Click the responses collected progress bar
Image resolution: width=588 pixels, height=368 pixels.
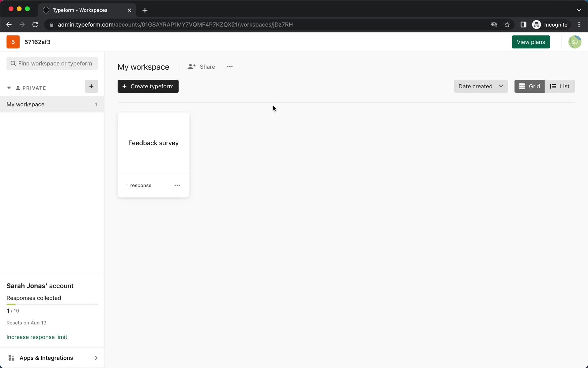(52, 305)
